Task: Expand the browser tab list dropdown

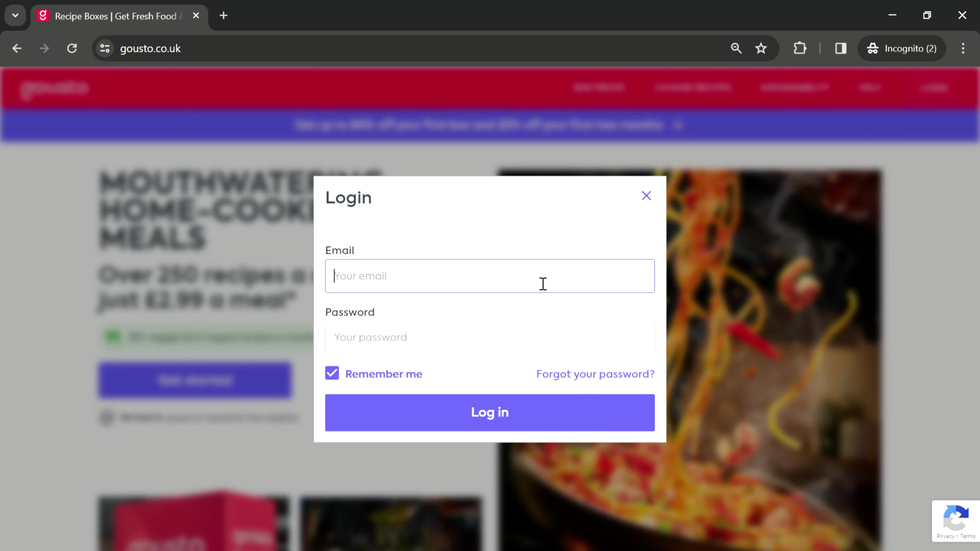Action: (x=15, y=15)
